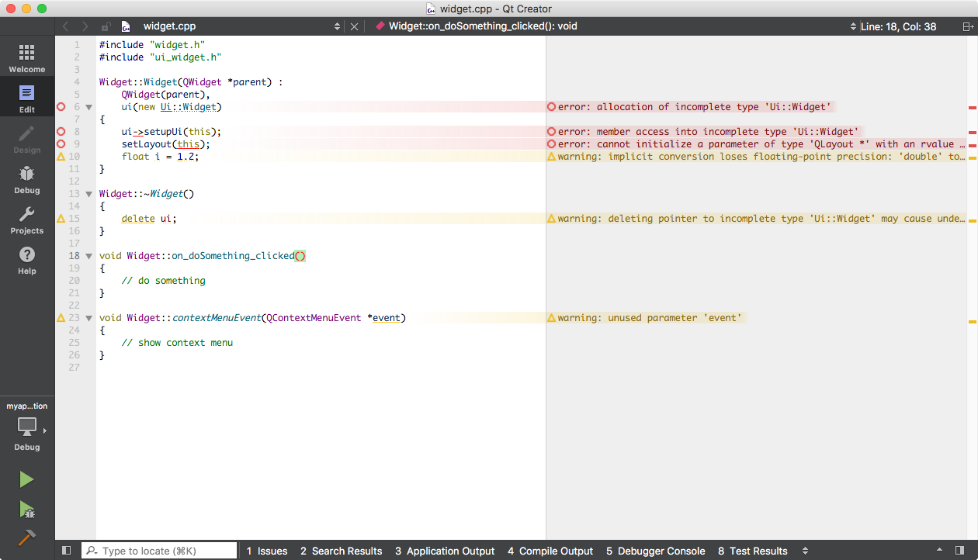
Task: Click the Line 18, Col 38 indicator
Action: (898, 26)
